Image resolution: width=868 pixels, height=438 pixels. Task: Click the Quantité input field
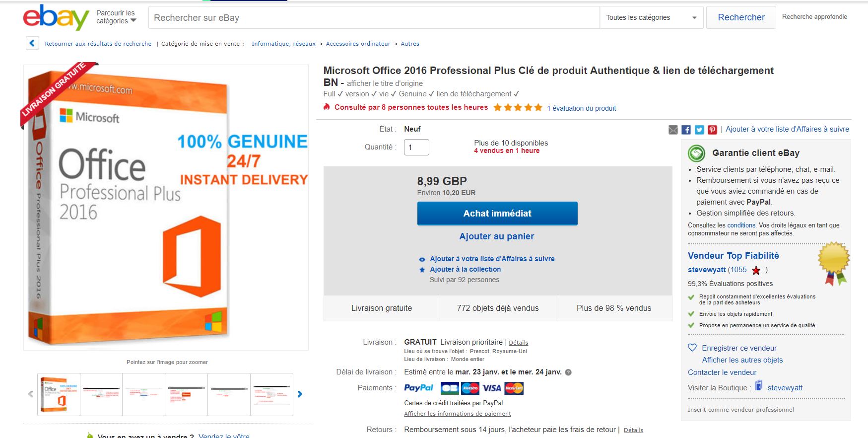coord(416,147)
